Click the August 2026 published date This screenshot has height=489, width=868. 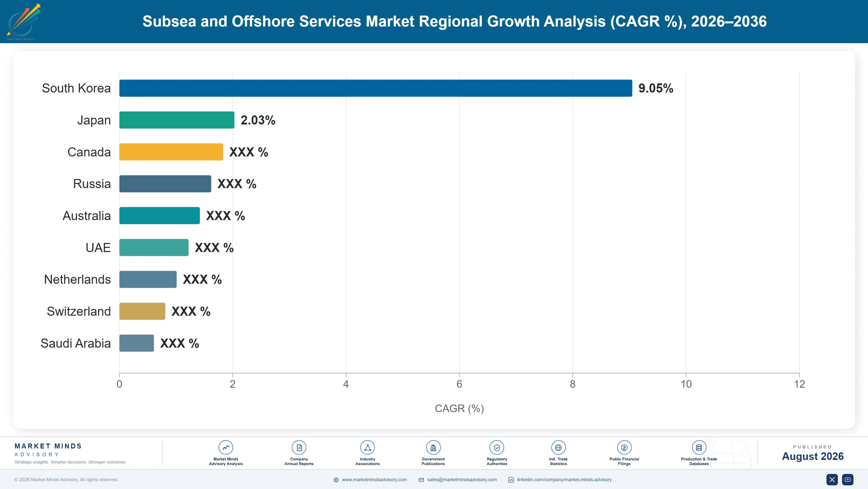pyautogui.click(x=813, y=456)
